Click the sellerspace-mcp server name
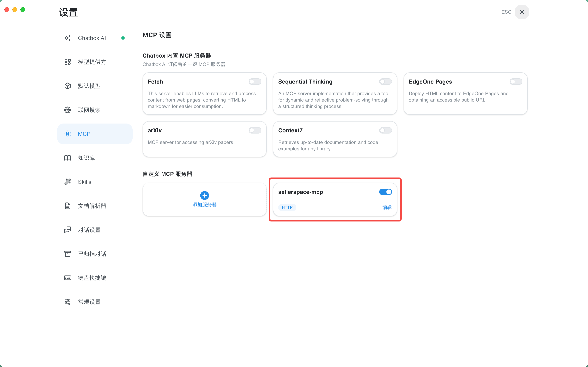 point(300,192)
